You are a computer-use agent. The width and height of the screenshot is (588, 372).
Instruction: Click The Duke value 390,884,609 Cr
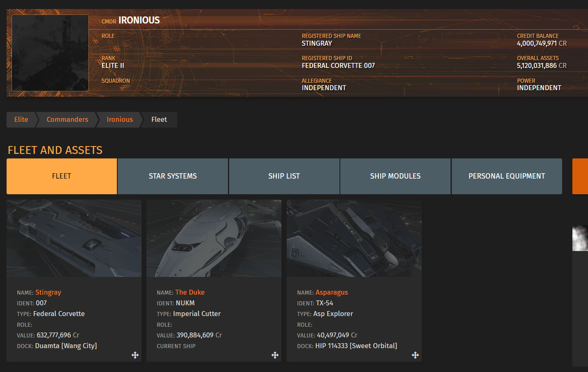pos(199,335)
